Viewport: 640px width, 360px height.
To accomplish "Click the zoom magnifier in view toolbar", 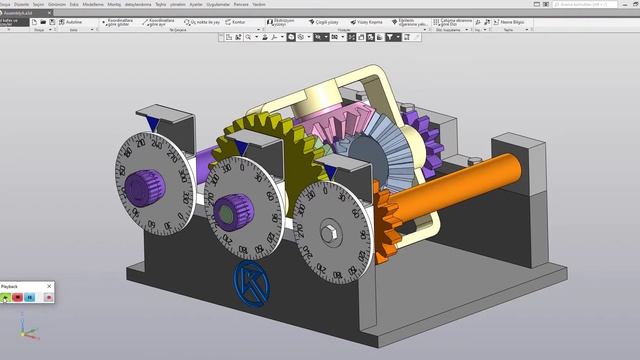I will [x=248, y=37].
